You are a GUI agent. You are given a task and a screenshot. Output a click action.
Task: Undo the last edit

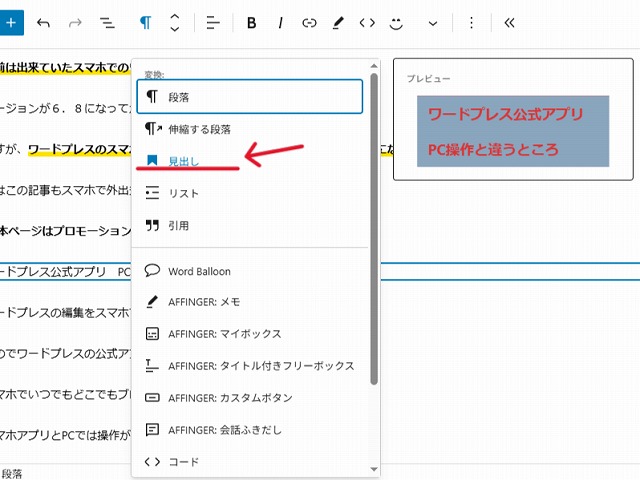click(x=43, y=22)
